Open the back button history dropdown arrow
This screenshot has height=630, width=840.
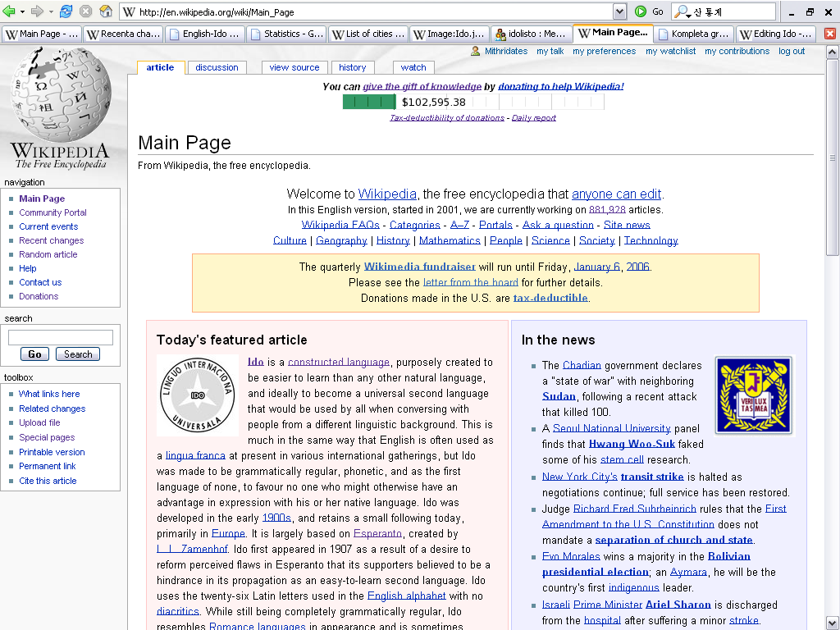(22, 11)
